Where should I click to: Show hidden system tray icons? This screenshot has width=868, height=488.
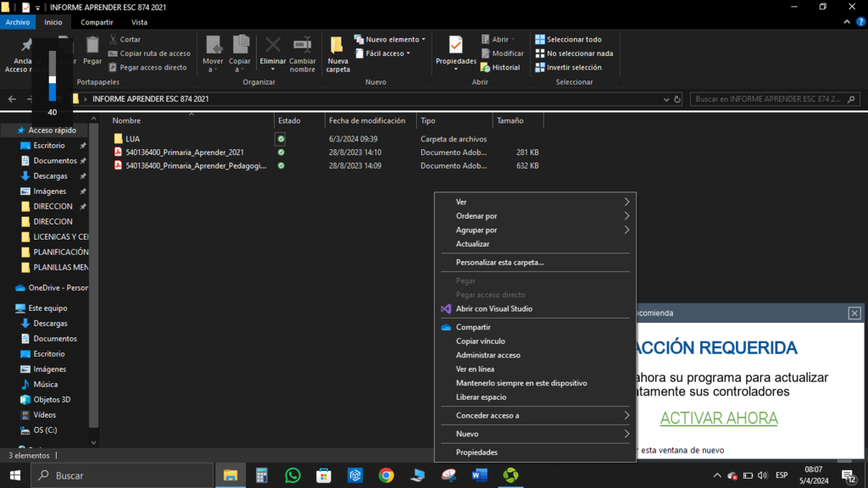[717, 475]
